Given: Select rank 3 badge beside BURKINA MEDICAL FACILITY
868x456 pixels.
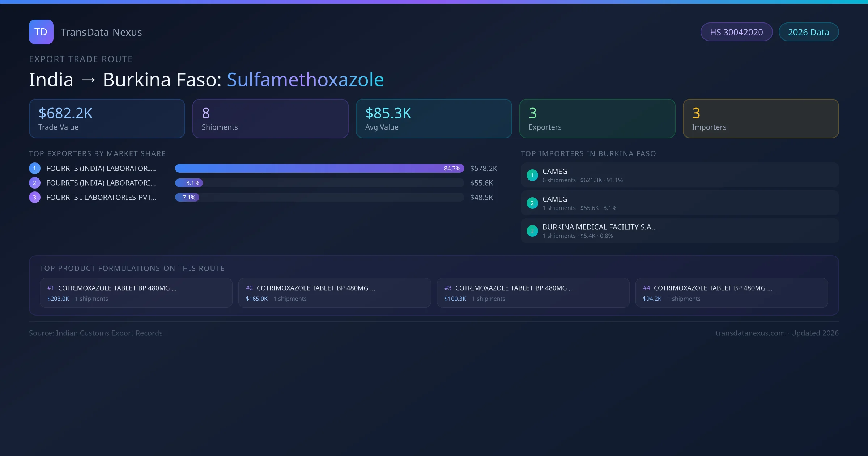Looking at the screenshot, I should click(532, 231).
